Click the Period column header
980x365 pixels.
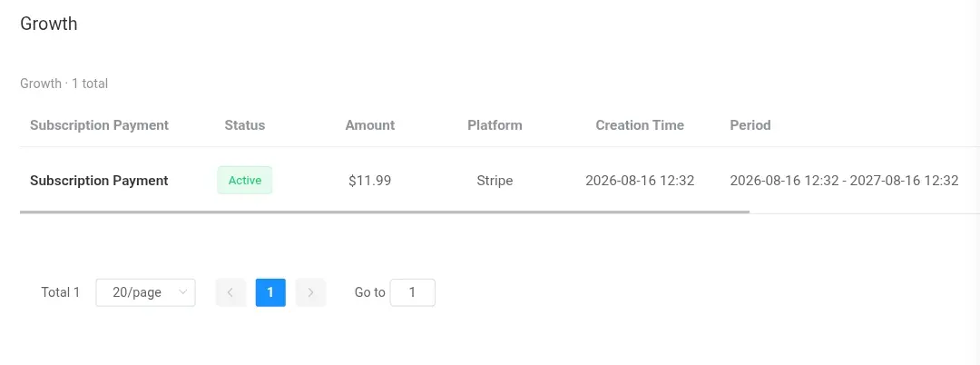coord(750,125)
